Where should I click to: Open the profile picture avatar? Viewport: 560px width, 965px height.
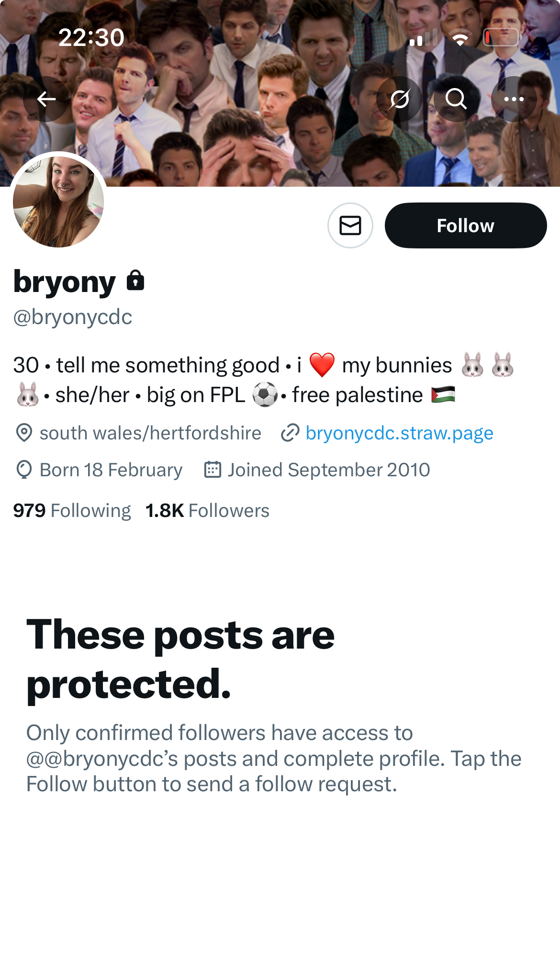point(58,202)
